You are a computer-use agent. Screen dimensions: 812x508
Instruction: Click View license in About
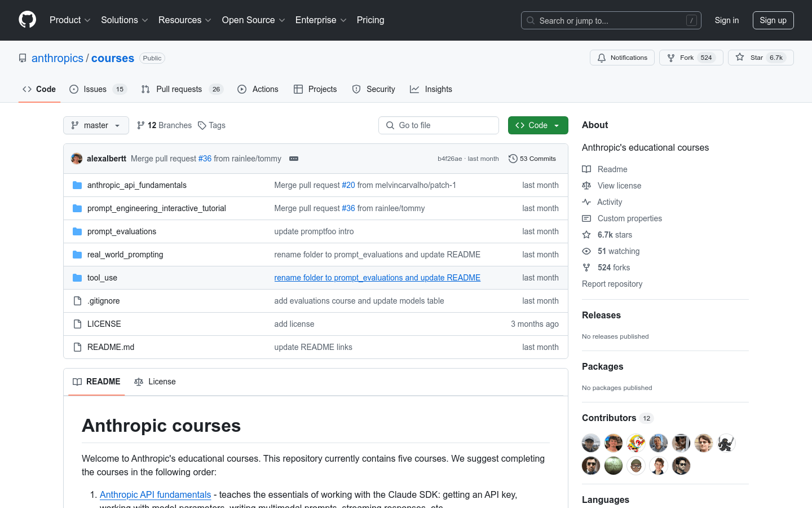[612, 186]
